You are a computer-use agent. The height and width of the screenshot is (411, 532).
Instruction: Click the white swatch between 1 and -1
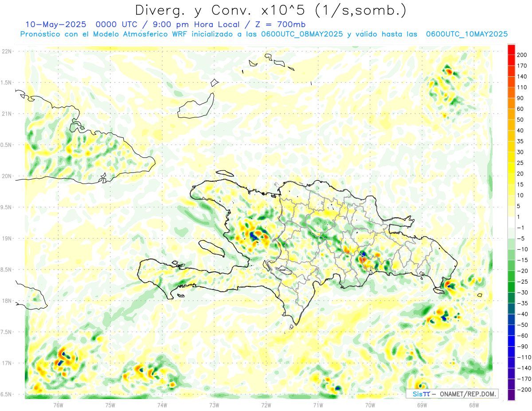coord(511,222)
